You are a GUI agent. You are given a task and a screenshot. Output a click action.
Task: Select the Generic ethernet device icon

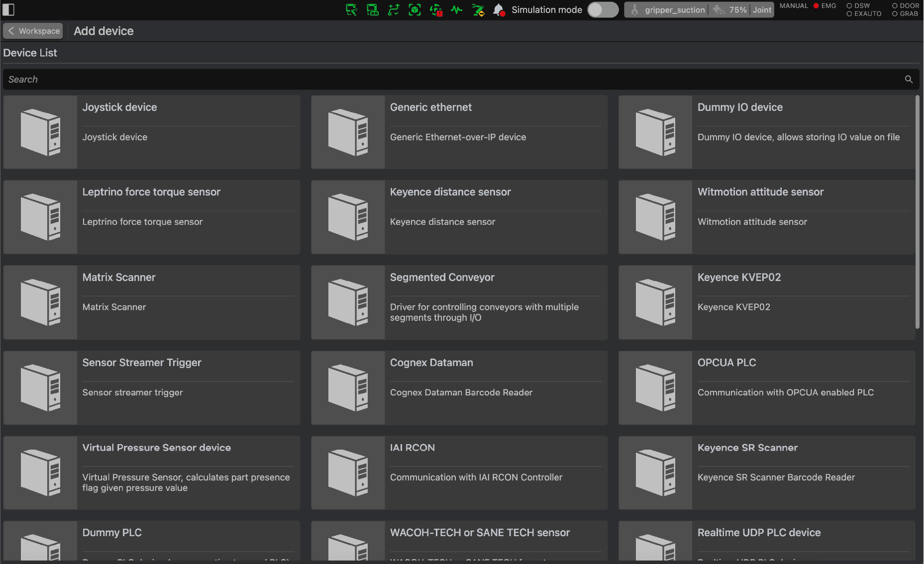click(x=348, y=132)
